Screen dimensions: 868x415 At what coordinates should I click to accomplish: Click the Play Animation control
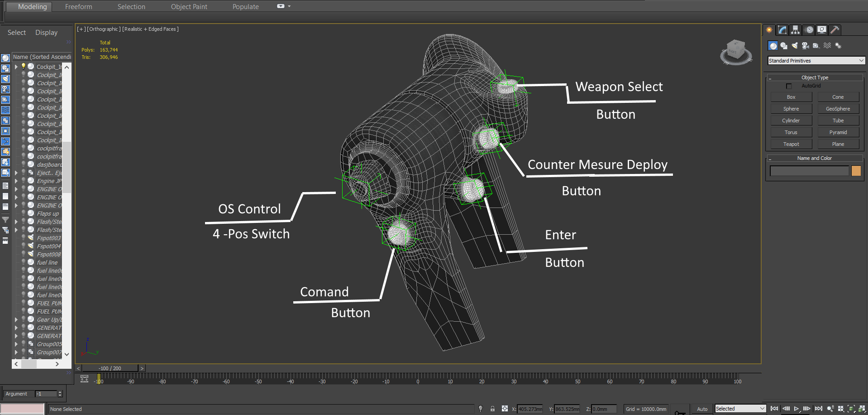796,409
